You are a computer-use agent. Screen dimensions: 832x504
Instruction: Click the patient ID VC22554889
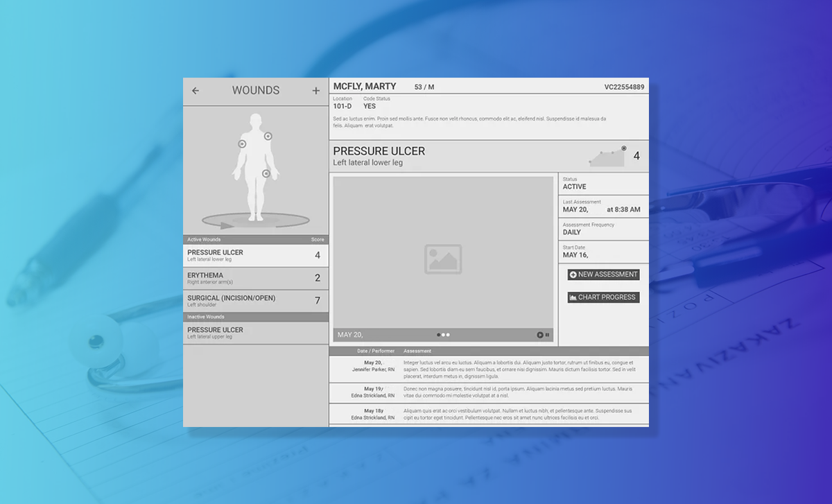pyautogui.click(x=624, y=87)
